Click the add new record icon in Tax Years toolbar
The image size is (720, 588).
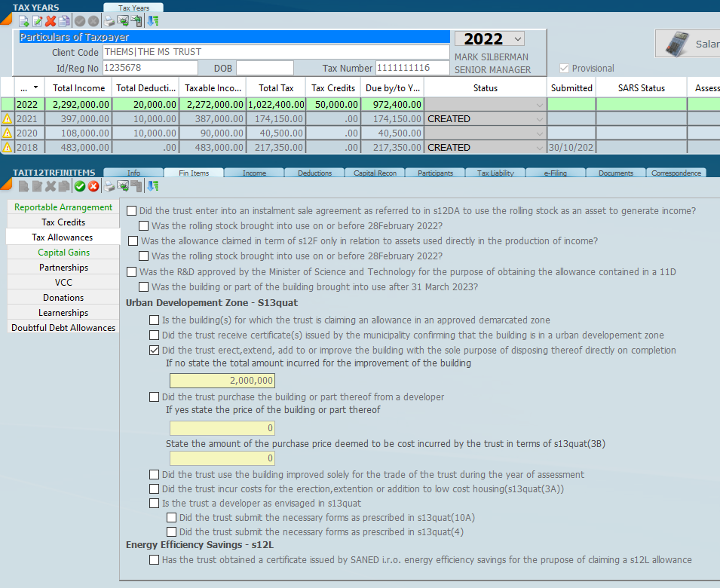click(x=23, y=21)
